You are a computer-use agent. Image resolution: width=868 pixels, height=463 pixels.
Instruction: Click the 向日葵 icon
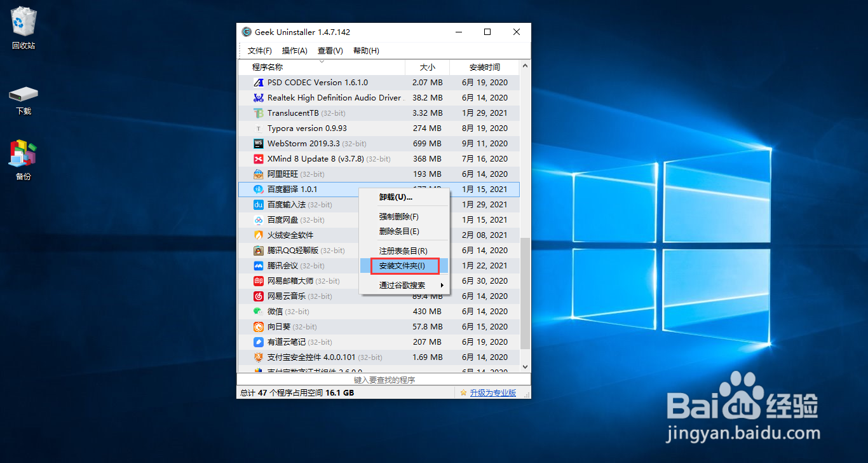[x=258, y=327]
